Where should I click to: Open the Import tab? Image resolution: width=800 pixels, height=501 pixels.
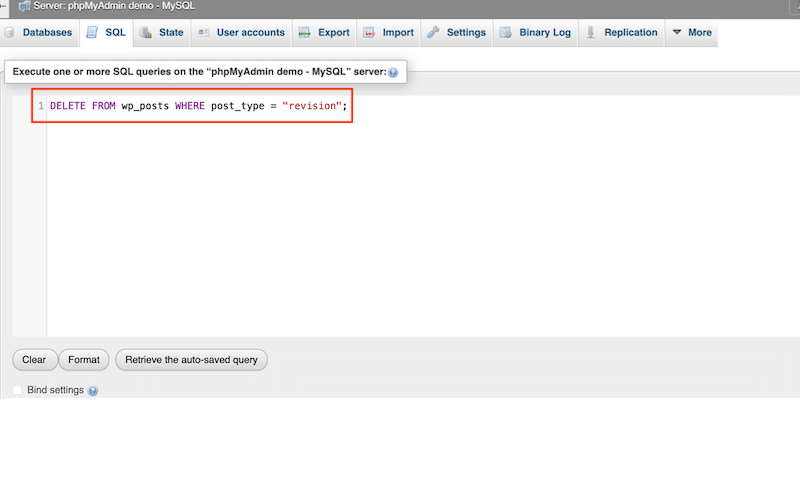coord(388,33)
